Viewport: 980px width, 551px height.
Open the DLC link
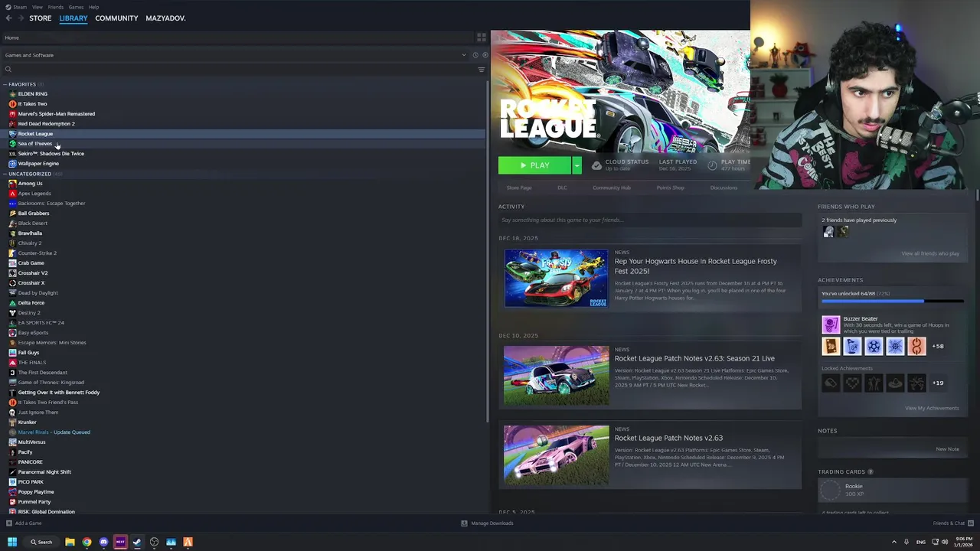(562, 187)
